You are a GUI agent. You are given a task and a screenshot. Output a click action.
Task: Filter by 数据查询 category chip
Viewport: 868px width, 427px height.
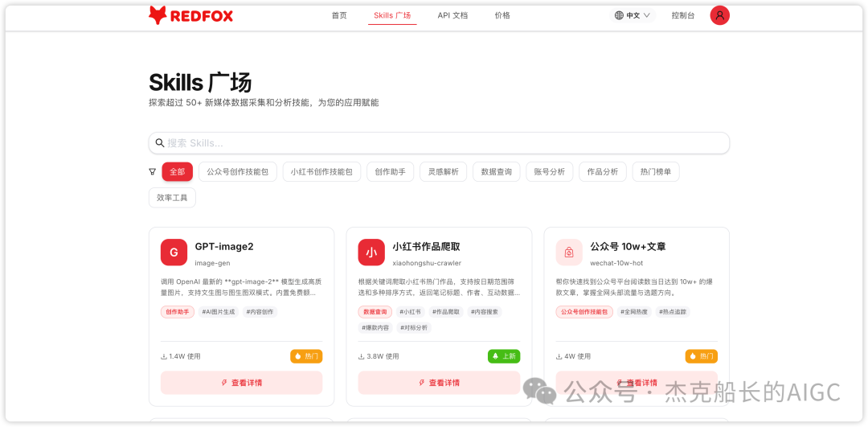pyautogui.click(x=497, y=172)
